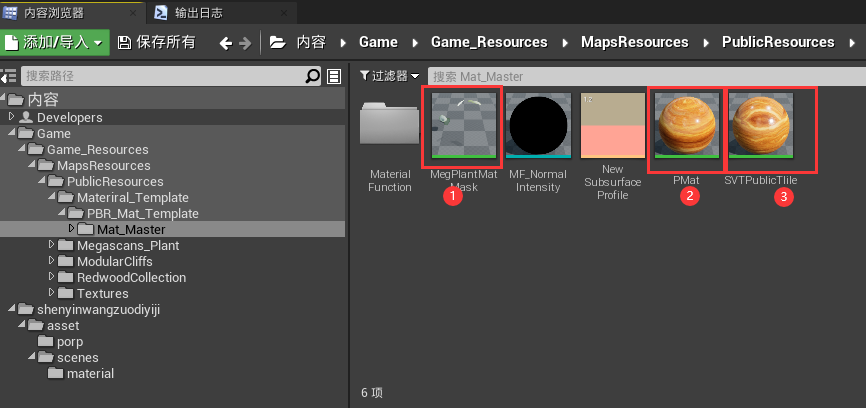Image resolution: width=866 pixels, height=408 pixels.
Task: Open the 过滤器 filter dropdown
Action: point(389,76)
